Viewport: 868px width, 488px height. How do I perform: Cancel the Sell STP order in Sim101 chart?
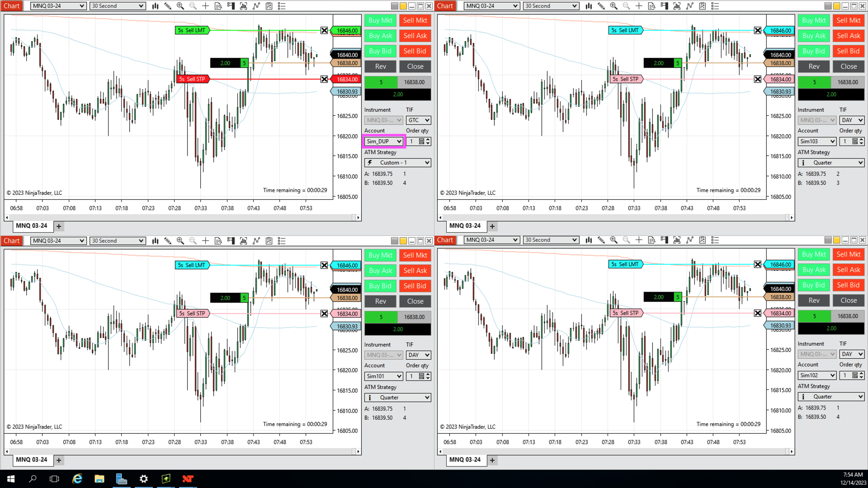(x=324, y=314)
